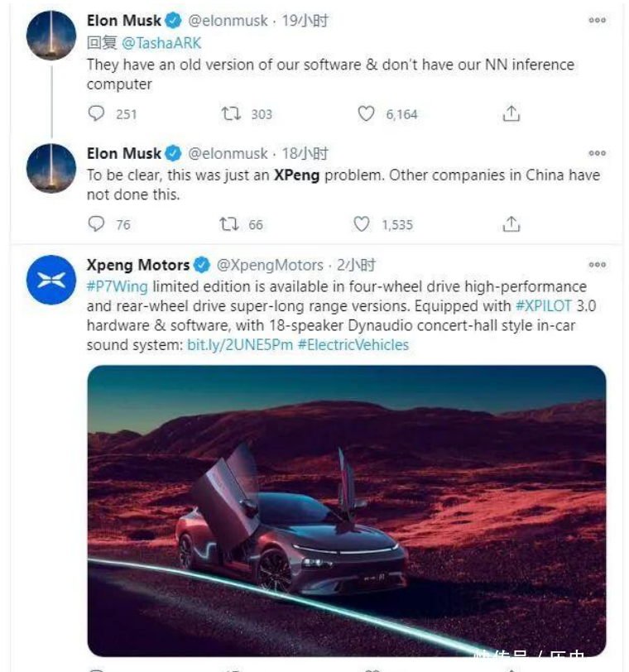Screen dimensions: 629x672
Task: Retweet the XPeng problem tweet
Action: point(228,224)
